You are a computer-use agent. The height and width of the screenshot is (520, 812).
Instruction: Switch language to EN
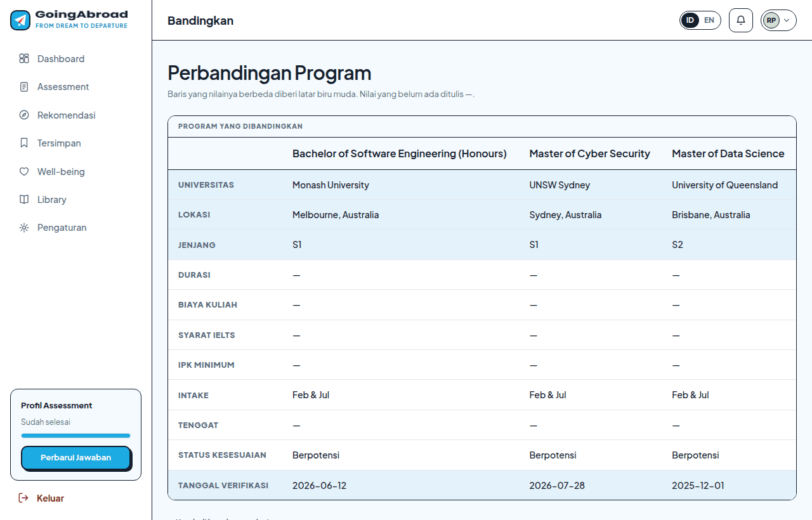709,20
